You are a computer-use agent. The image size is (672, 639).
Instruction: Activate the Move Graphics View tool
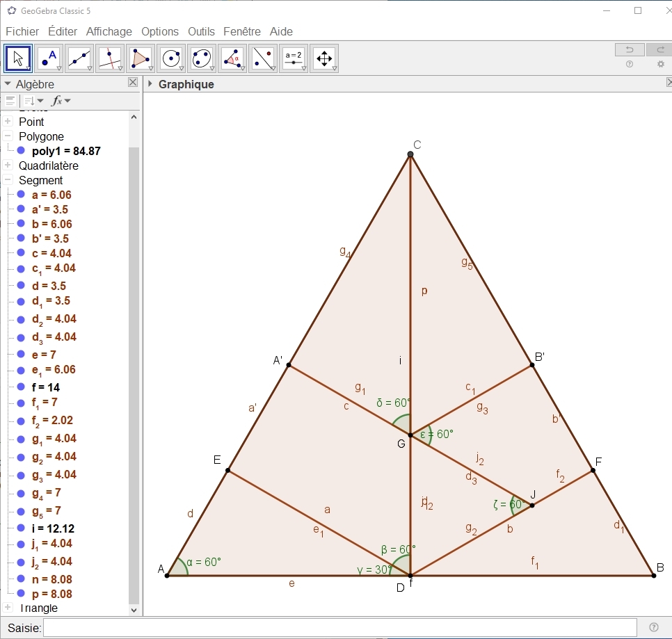pos(324,58)
